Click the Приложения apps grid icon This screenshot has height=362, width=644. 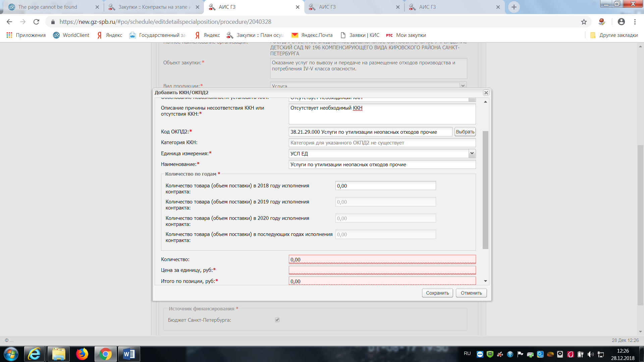(9, 35)
